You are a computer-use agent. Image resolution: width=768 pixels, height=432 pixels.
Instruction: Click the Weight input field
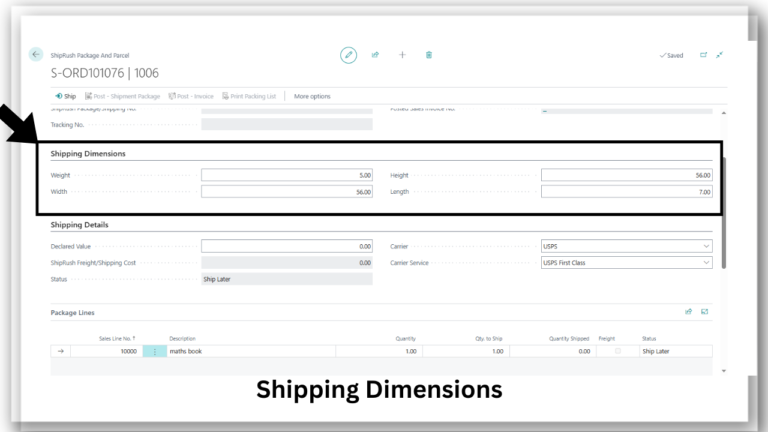pos(287,175)
